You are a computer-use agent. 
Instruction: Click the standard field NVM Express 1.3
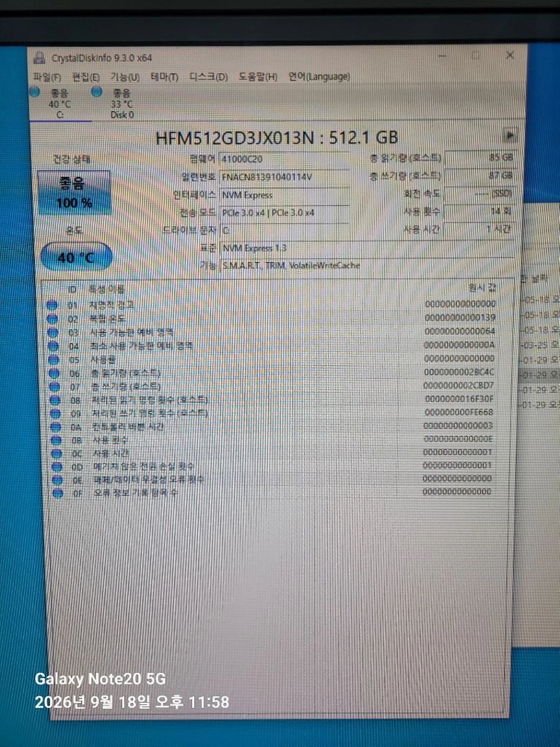(x=367, y=248)
